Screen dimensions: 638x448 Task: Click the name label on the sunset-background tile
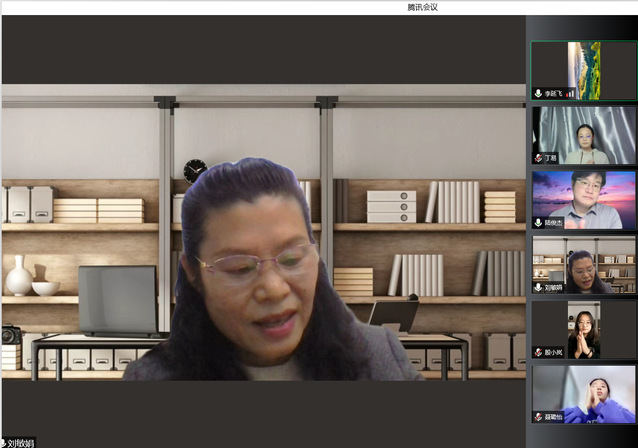coord(554,223)
